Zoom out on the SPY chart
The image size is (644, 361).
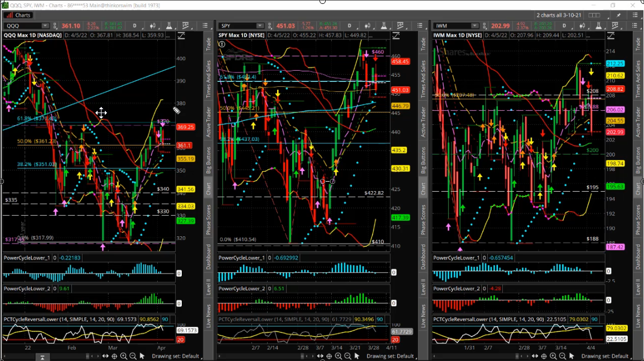pyautogui.click(x=347, y=356)
